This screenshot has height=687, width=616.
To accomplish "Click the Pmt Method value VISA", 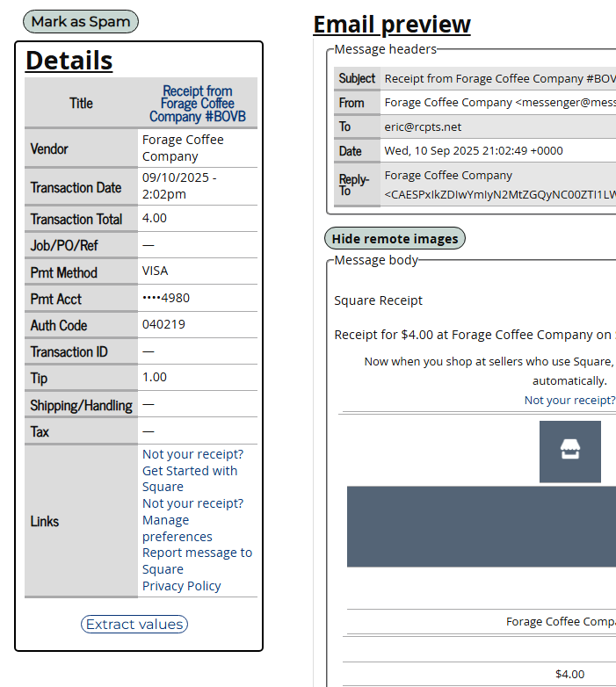I will coord(155,271).
